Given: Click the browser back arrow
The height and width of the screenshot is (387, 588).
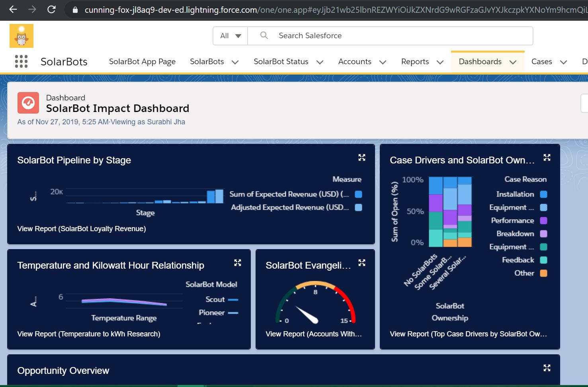Looking at the screenshot, I should click(13, 9).
